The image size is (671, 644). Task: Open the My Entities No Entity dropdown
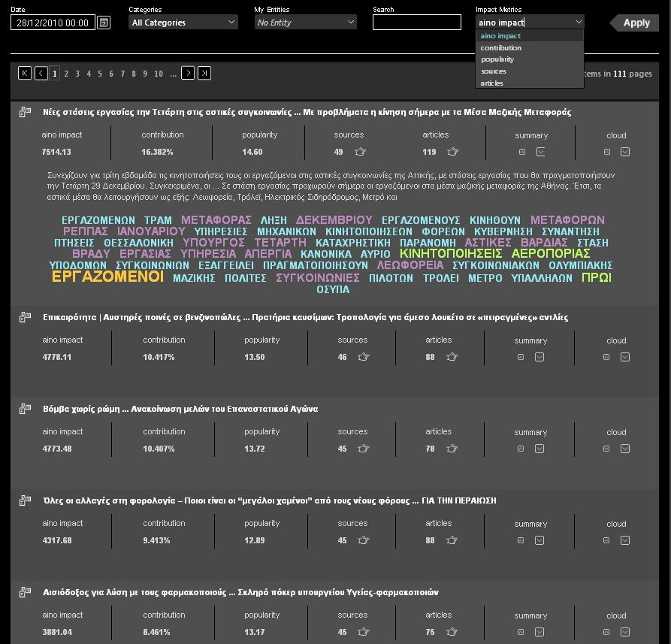click(306, 23)
